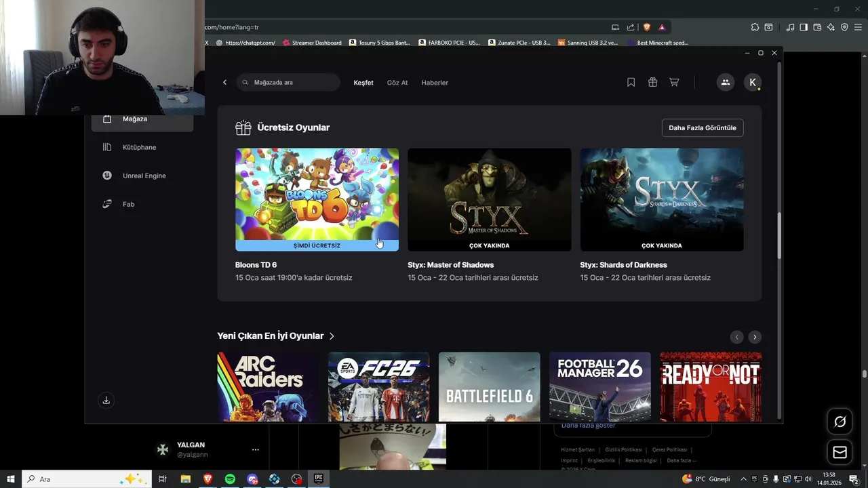The height and width of the screenshot is (488, 868).
Task: Open the three-dots menu next to YALGAN
Action: [x=255, y=449]
